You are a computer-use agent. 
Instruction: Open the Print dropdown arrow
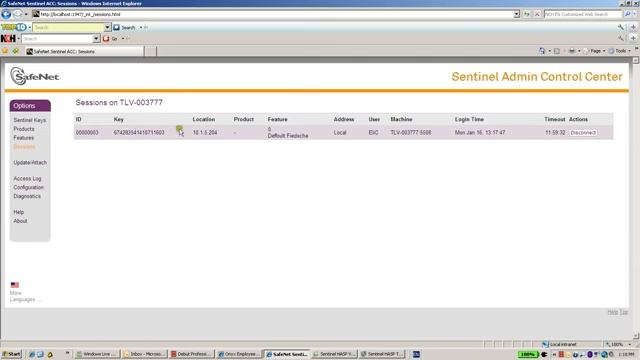coord(579,51)
